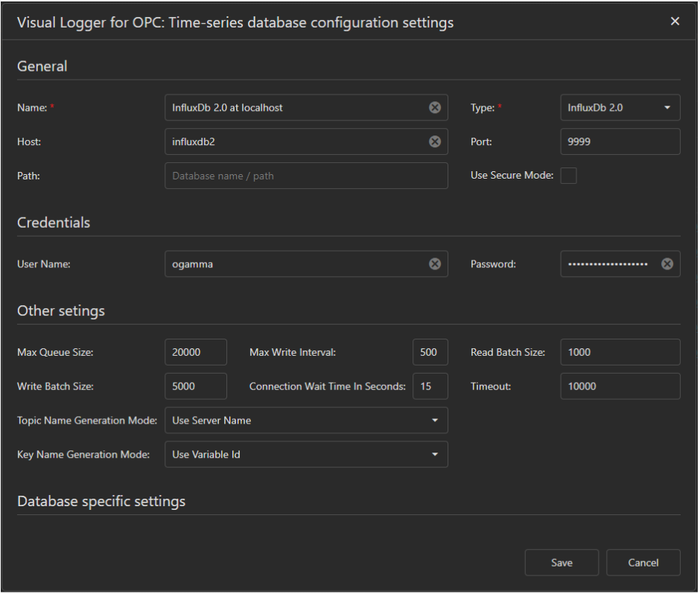Cancel the configuration changes
The height and width of the screenshot is (594, 700).
(643, 562)
